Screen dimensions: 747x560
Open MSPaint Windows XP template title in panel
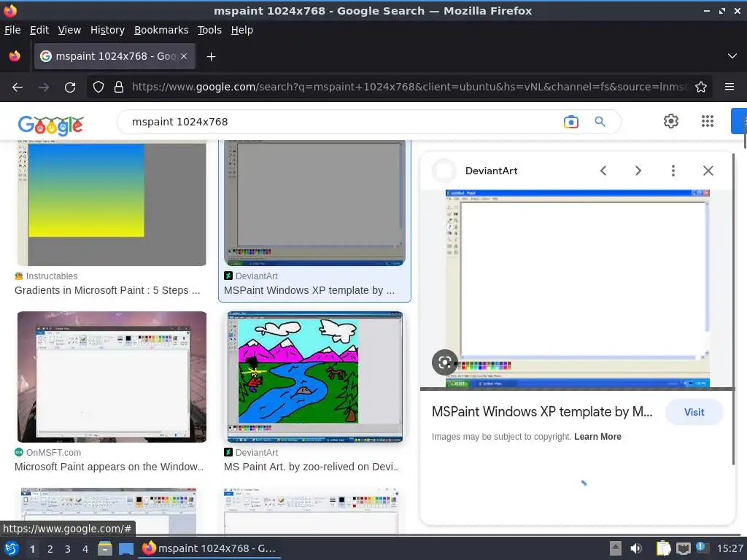[x=542, y=412]
